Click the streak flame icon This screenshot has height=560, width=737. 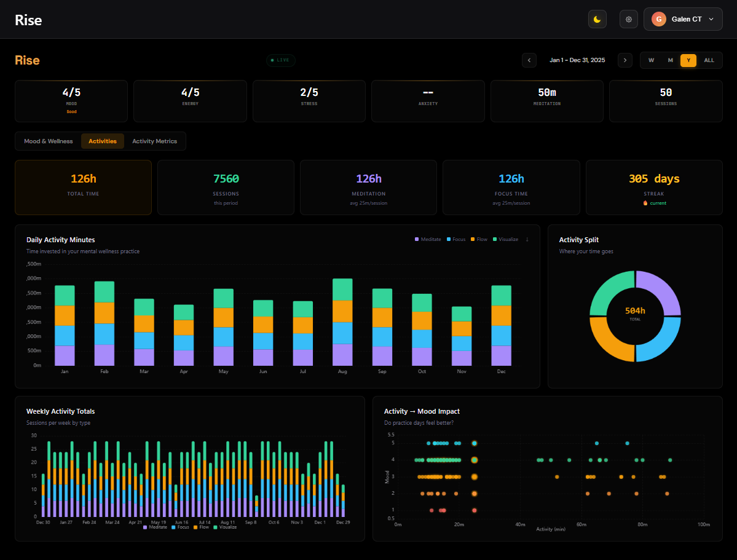(645, 203)
